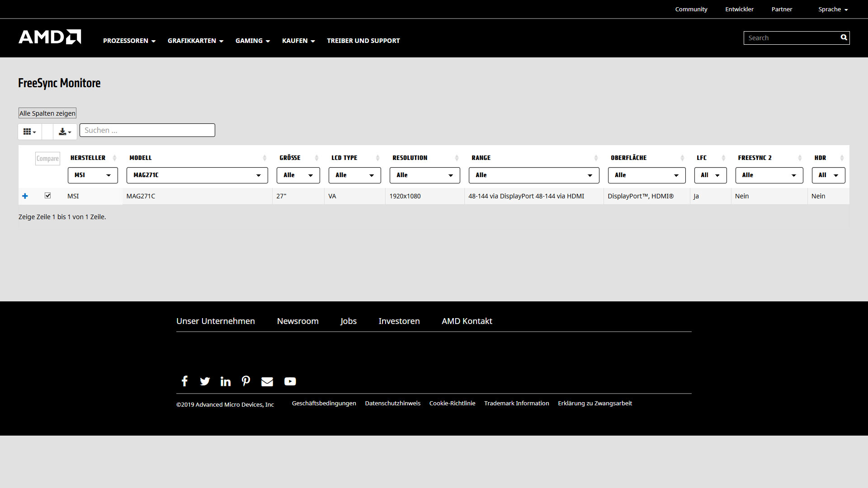Click the email subscription envelope icon
The image size is (868, 488).
click(267, 381)
